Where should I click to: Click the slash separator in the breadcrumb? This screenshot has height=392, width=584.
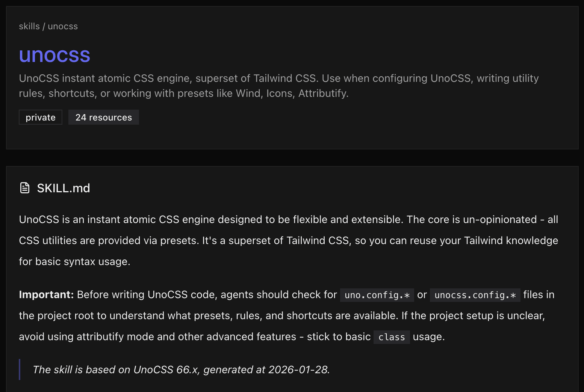click(44, 26)
